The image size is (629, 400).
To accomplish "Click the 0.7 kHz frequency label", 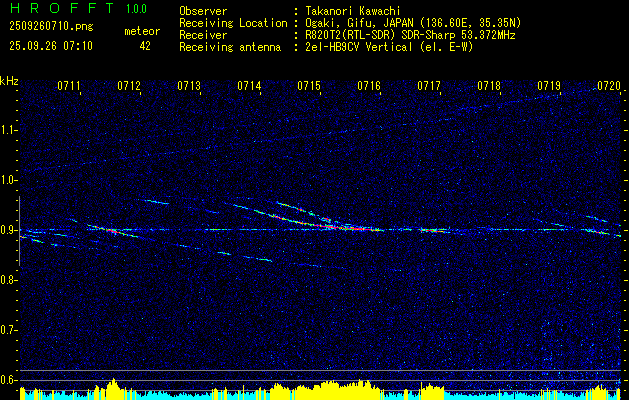I will click(8, 330).
